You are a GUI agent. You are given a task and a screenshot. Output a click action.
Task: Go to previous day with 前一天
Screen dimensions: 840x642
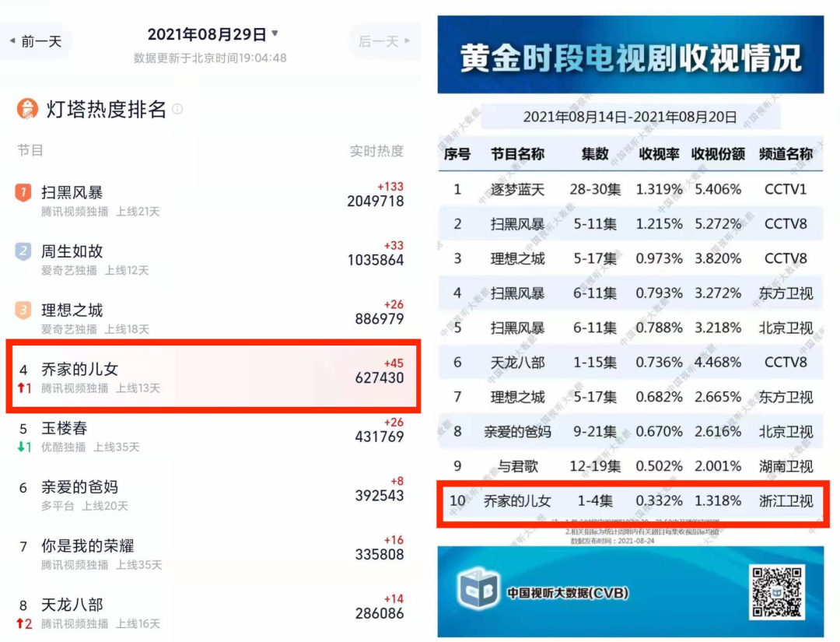click(x=35, y=41)
